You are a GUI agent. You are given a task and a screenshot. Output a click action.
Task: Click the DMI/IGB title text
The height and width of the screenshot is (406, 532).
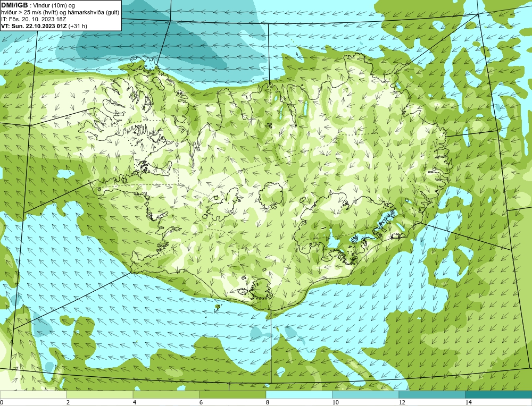(14, 5)
